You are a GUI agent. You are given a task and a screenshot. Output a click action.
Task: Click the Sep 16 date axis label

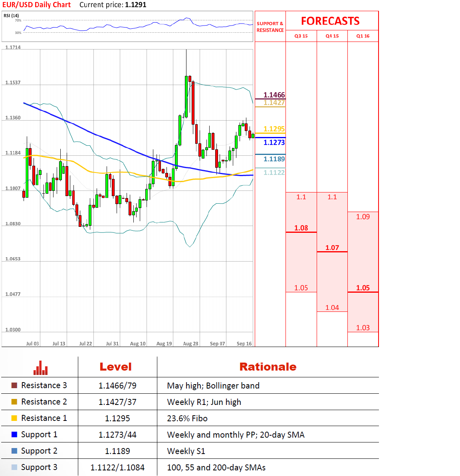click(x=244, y=344)
